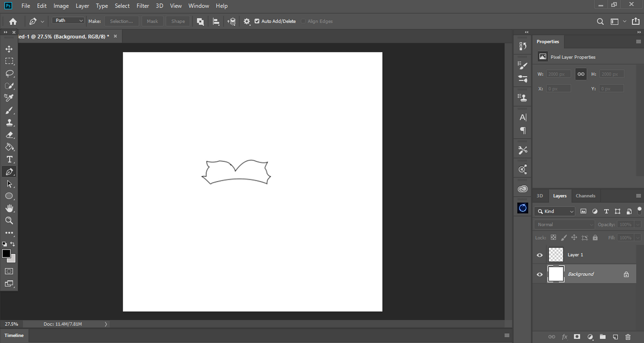Click the background color swatch
This screenshot has height=343, width=644.
[x=12, y=259]
